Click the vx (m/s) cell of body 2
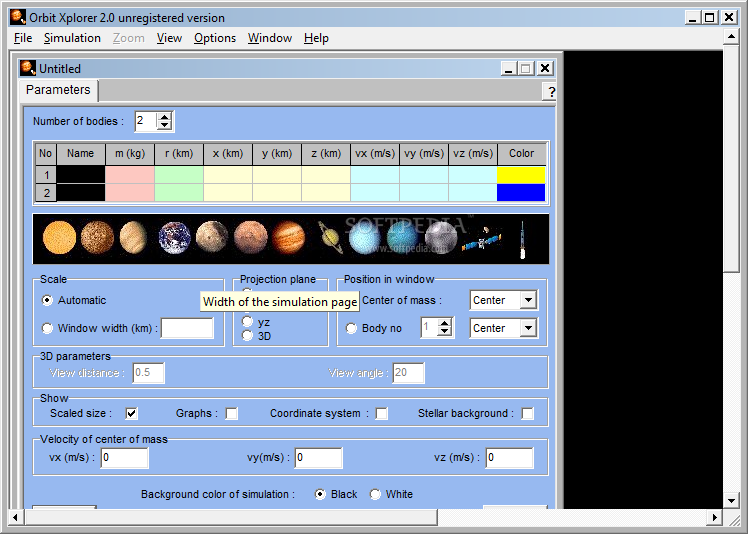Image resolution: width=748 pixels, height=534 pixels. 375,193
